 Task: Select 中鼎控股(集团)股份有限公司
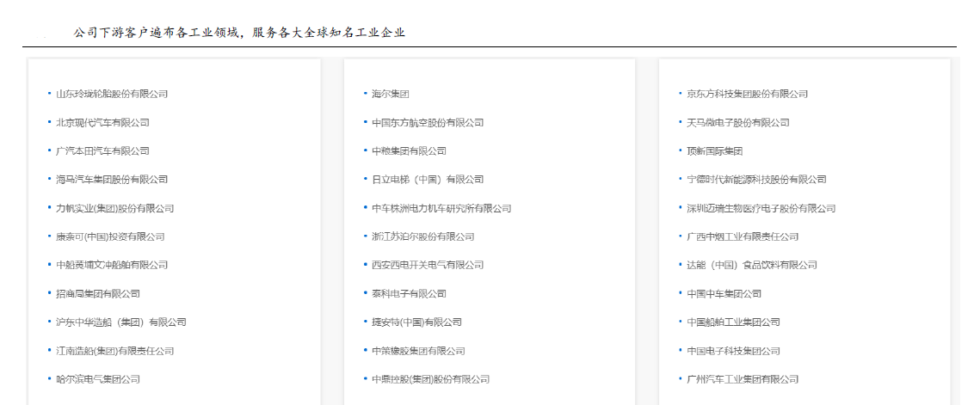pyautogui.click(x=430, y=379)
